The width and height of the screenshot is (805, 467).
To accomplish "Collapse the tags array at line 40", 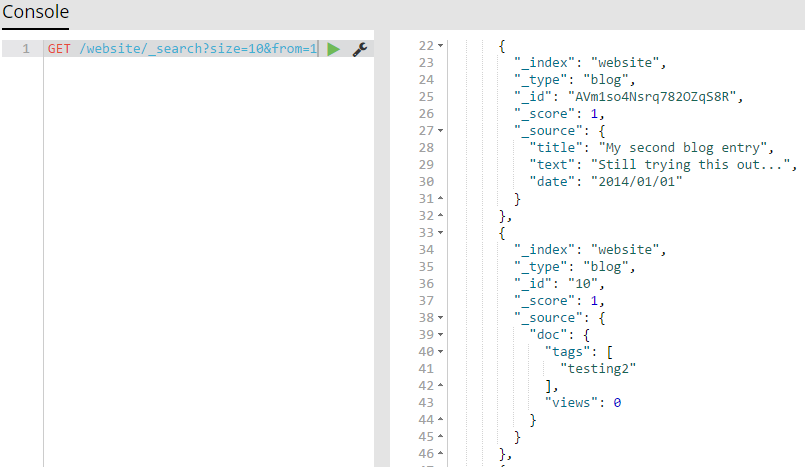I will coord(440,352).
